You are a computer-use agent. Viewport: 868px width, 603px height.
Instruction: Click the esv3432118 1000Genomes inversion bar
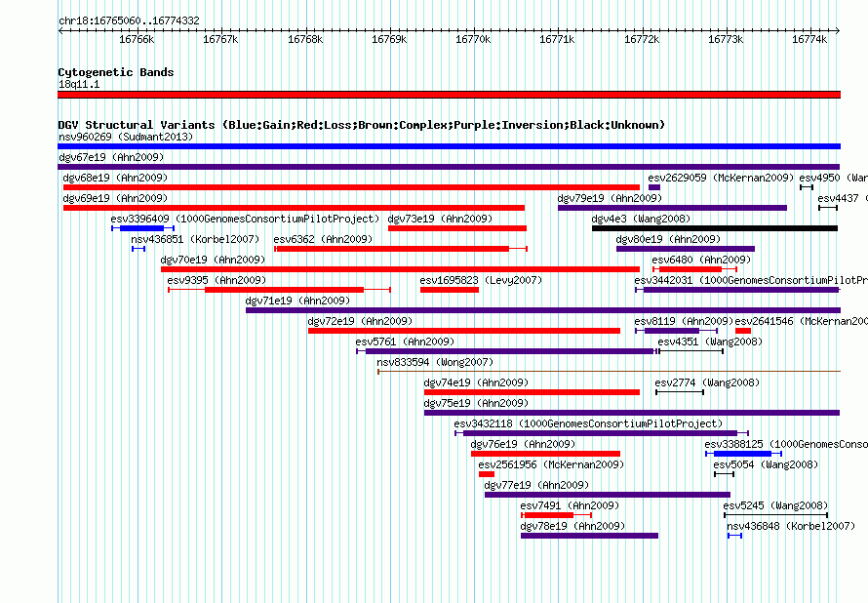(602, 433)
